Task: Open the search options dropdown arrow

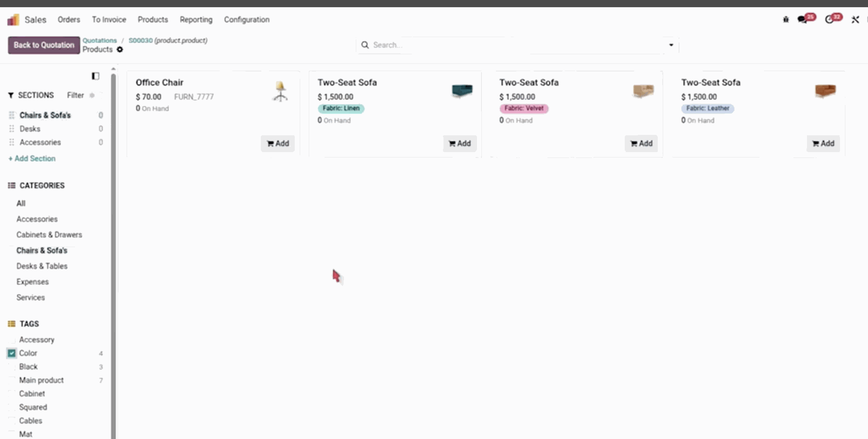Action: [671, 45]
